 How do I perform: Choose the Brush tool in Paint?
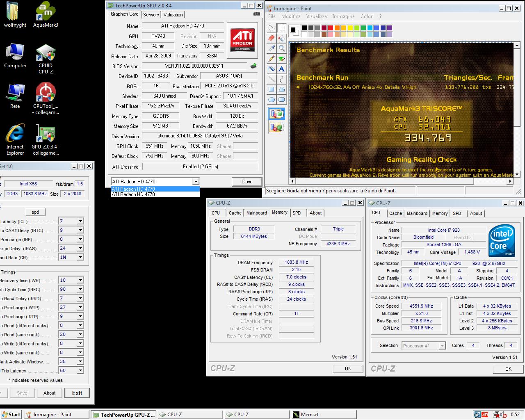tap(282, 58)
